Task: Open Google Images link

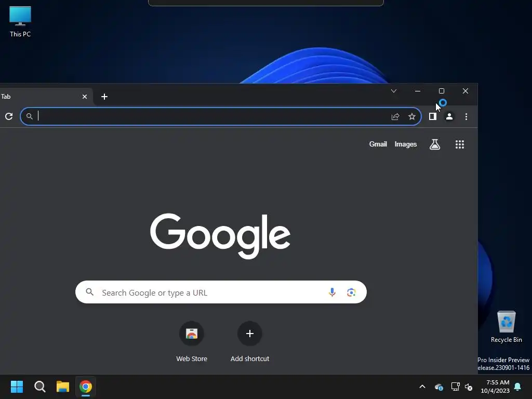Action: (x=405, y=144)
